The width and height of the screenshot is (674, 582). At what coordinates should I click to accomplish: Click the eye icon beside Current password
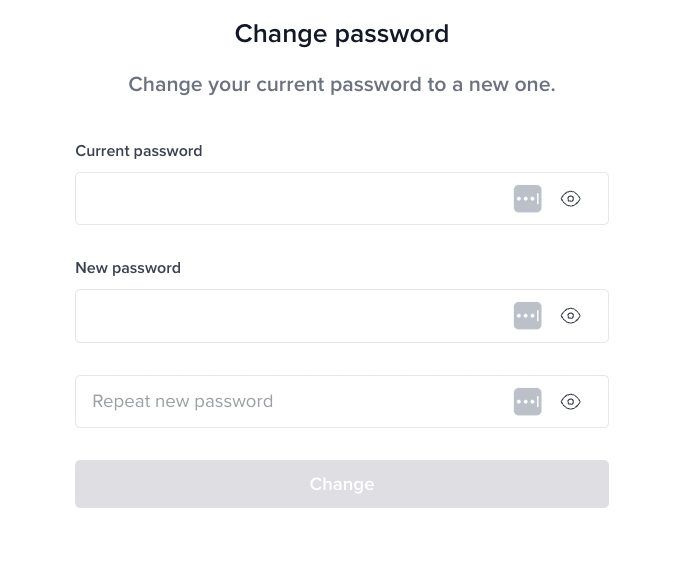(x=570, y=199)
